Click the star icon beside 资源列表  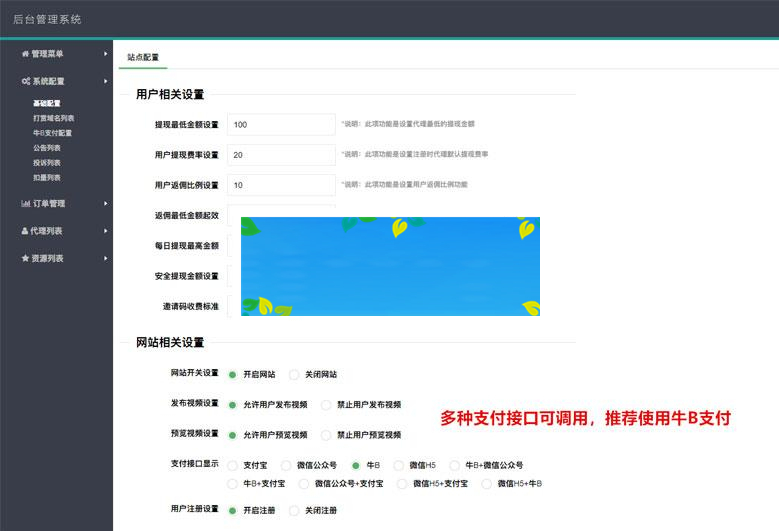pyautogui.click(x=25, y=258)
